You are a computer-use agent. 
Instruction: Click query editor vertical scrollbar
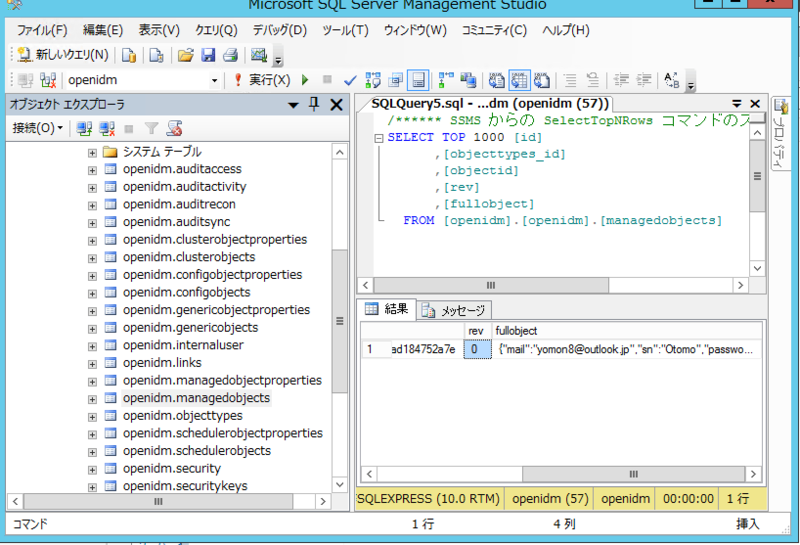[x=757, y=177]
